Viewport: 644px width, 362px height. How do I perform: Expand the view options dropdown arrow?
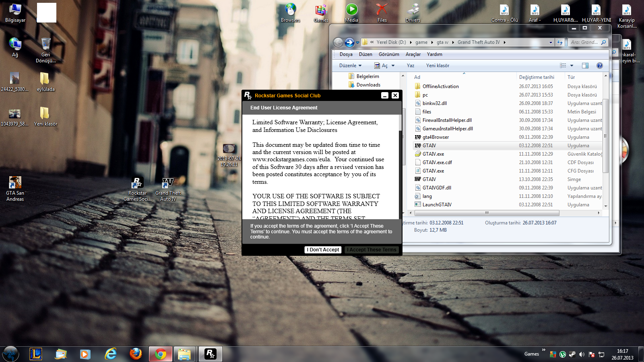tap(572, 66)
